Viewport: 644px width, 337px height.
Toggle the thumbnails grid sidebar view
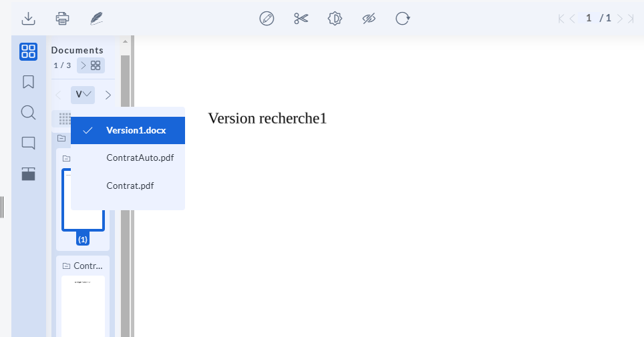(28, 52)
